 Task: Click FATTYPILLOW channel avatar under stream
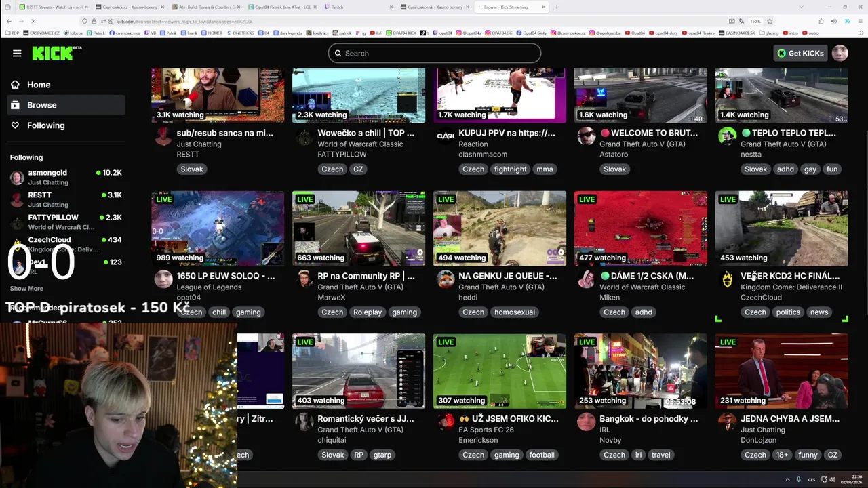click(x=304, y=138)
